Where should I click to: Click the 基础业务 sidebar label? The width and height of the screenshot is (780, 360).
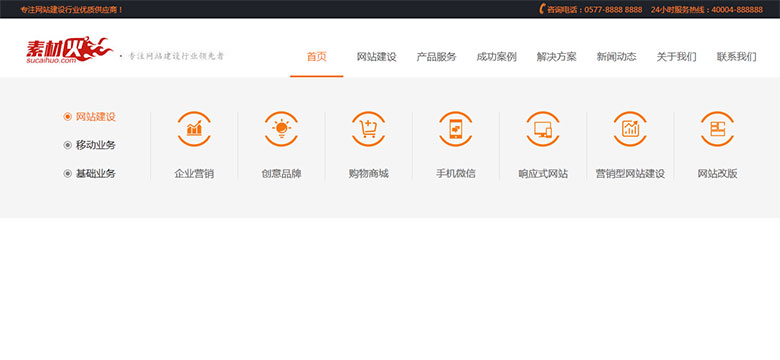pos(96,174)
